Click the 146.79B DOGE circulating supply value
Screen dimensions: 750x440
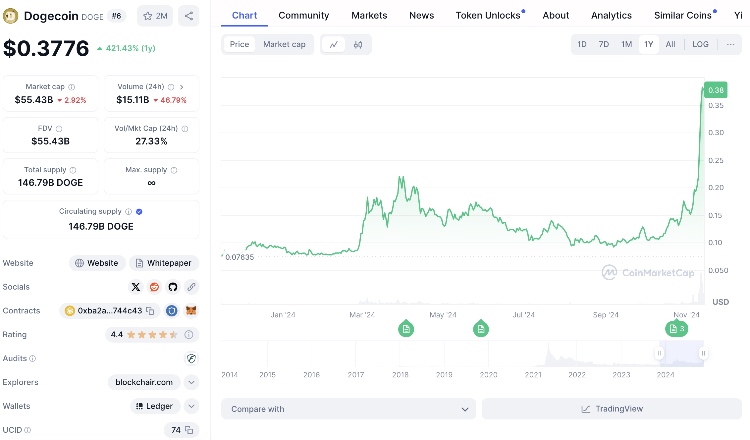point(101,226)
